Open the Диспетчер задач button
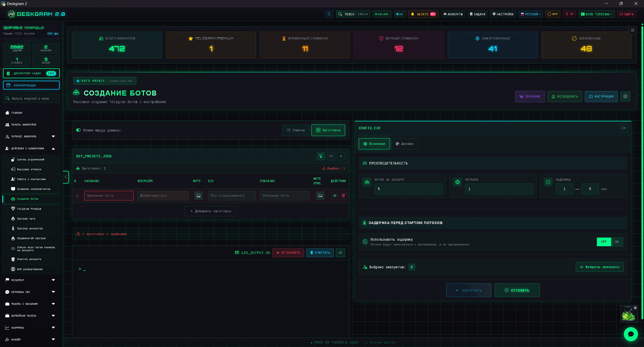Image resolution: width=644 pixels, height=347 pixels. click(31, 73)
